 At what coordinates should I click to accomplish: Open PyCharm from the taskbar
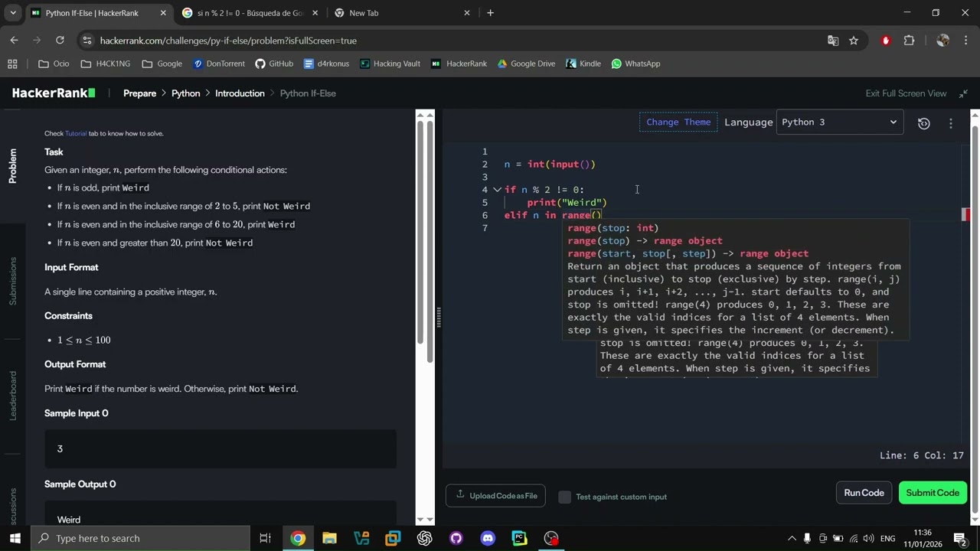coord(519,538)
